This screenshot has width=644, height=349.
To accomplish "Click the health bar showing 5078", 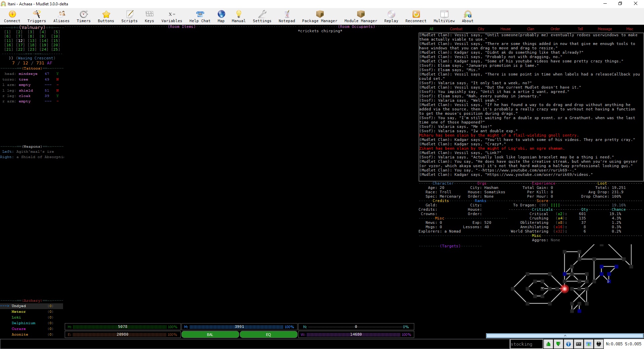I will [123, 327].
